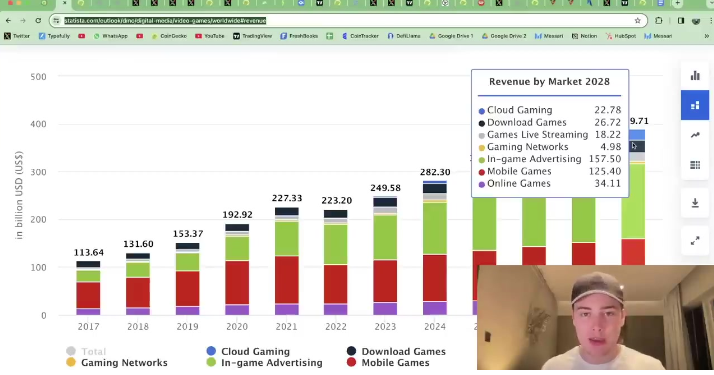Image resolution: width=714 pixels, height=375 pixels.
Task: Click the 2020 stacked bar
Action: [x=237, y=269]
